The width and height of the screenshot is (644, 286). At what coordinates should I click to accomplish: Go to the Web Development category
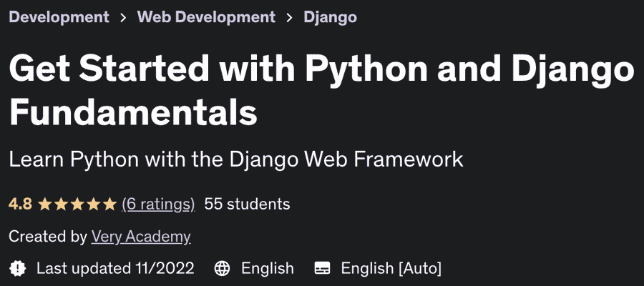click(x=206, y=16)
